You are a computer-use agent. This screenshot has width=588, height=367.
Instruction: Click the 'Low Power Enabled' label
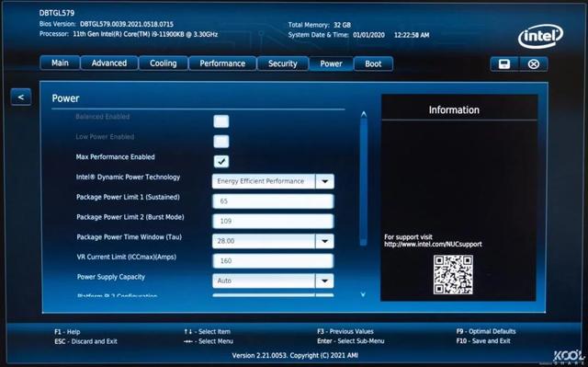click(x=105, y=137)
